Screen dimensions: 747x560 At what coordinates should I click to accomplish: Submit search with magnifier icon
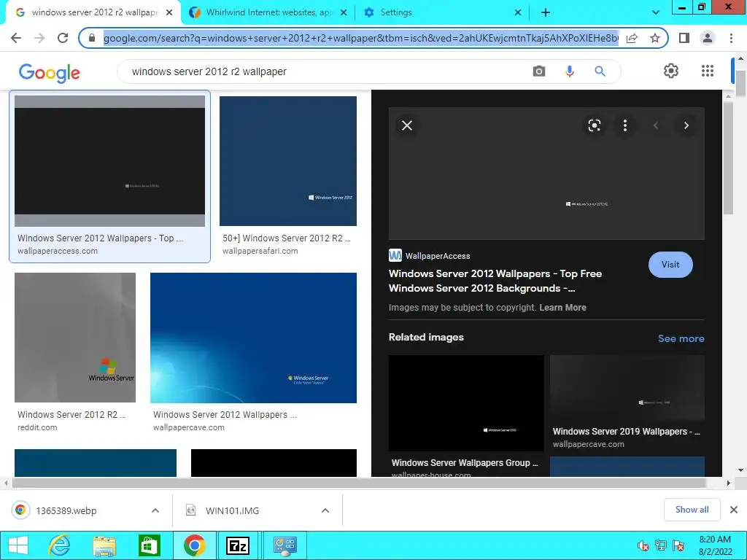600,71
